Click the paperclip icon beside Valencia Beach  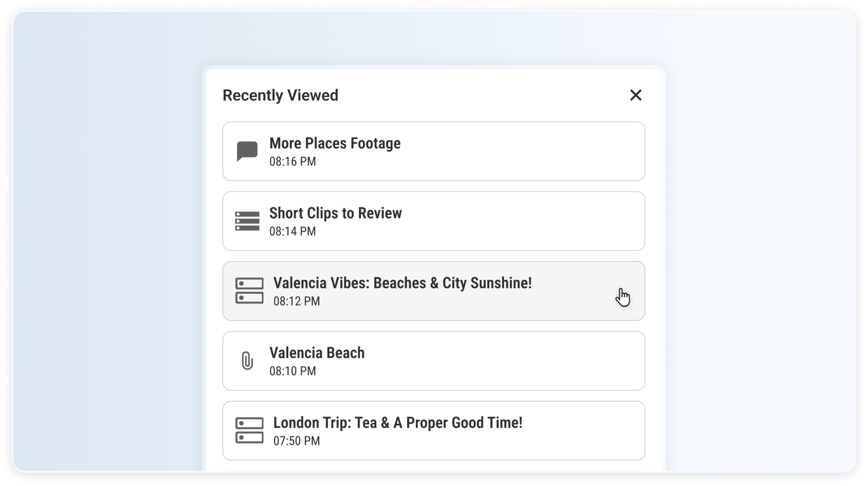point(247,361)
